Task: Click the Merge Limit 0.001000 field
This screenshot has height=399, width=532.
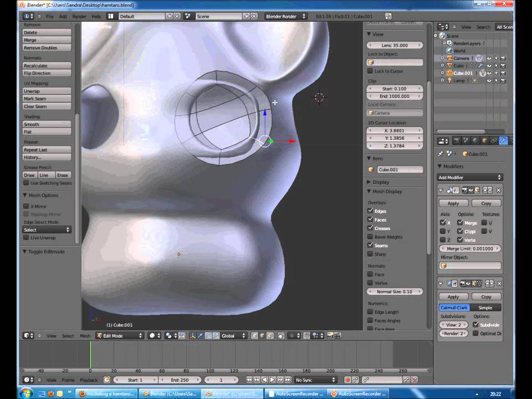Action: 470,249
